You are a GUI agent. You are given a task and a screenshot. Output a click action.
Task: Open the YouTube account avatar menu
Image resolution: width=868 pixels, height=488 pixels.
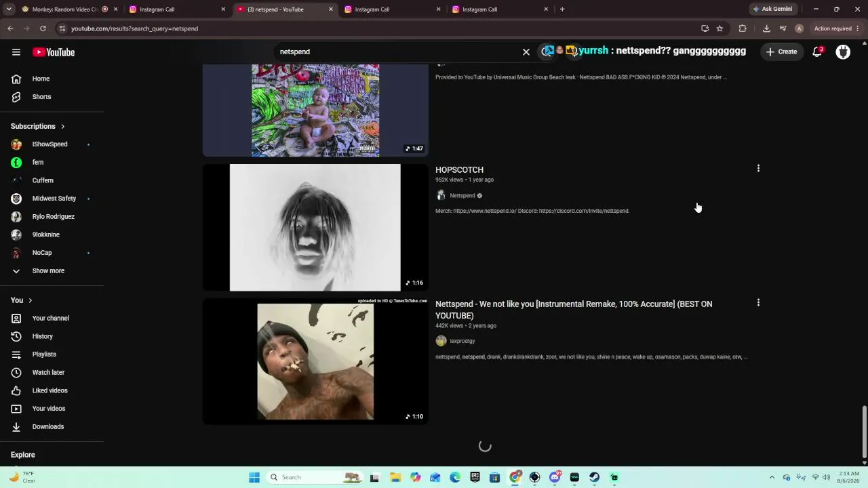(x=843, y=52)
